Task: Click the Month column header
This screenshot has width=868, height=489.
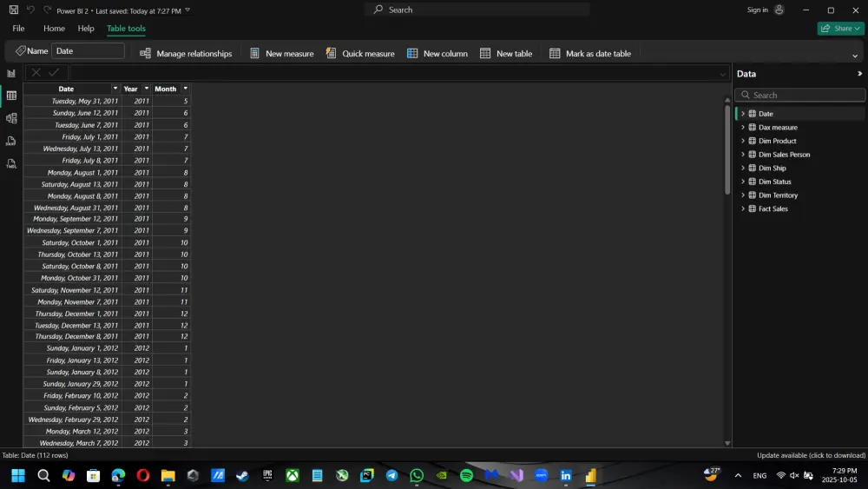Action: coord(166,89)
